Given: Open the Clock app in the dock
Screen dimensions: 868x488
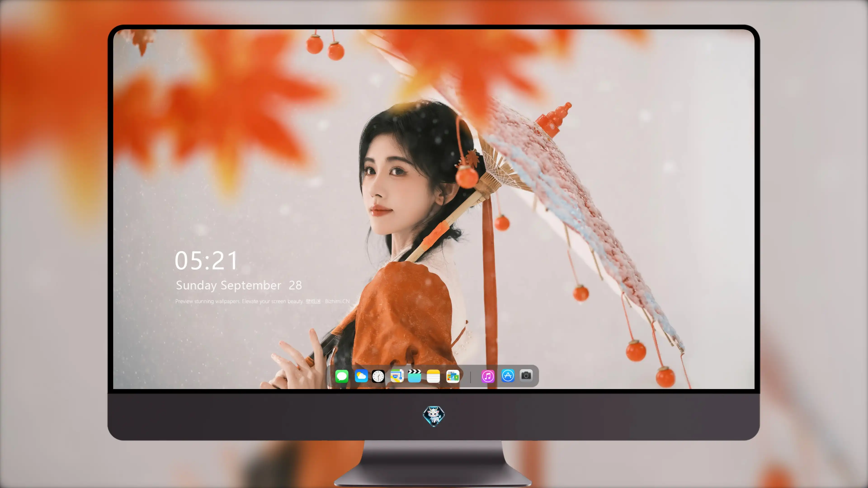Looking at the screenshot, I should coord(378,376).
